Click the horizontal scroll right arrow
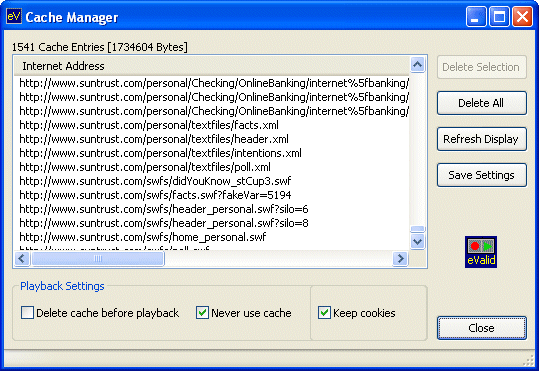 click(x=400, y=258)
